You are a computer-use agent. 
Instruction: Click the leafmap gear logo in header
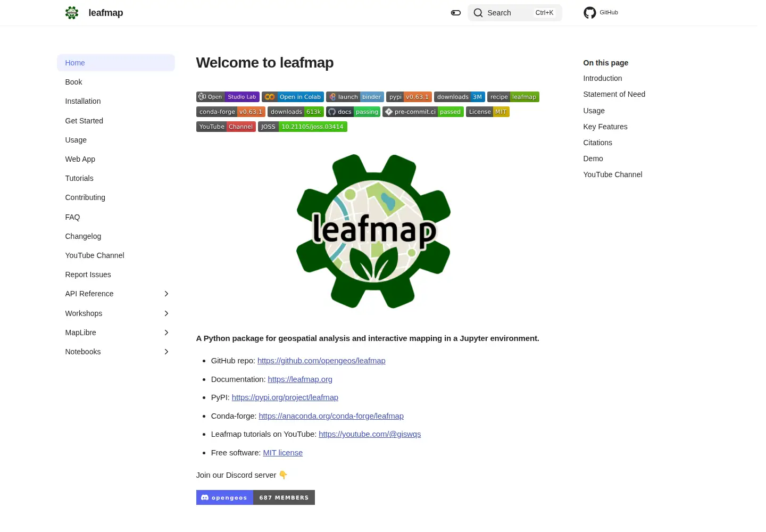coord(72,13)
